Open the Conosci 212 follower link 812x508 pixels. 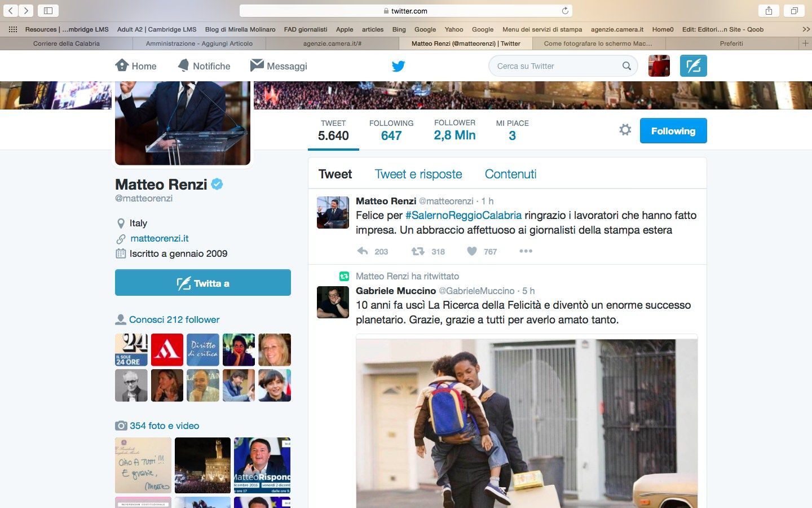click(x=174, y=319)
